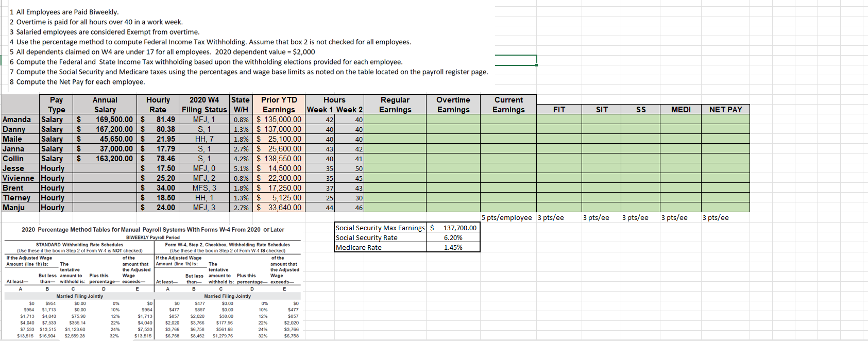868x341 pixels.
Task: Click Manju's Prior YTD Earnings 33,640.00
Action: click(x=279, y=208)
